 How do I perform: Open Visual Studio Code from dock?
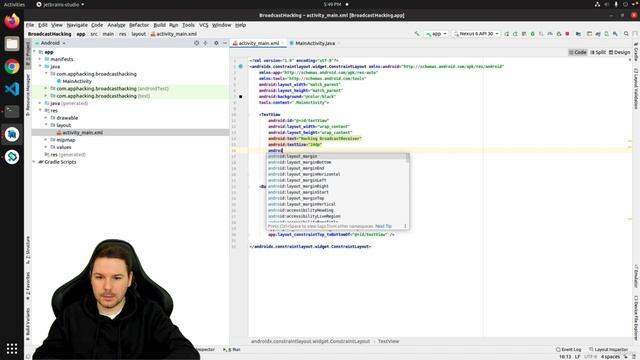12,89
